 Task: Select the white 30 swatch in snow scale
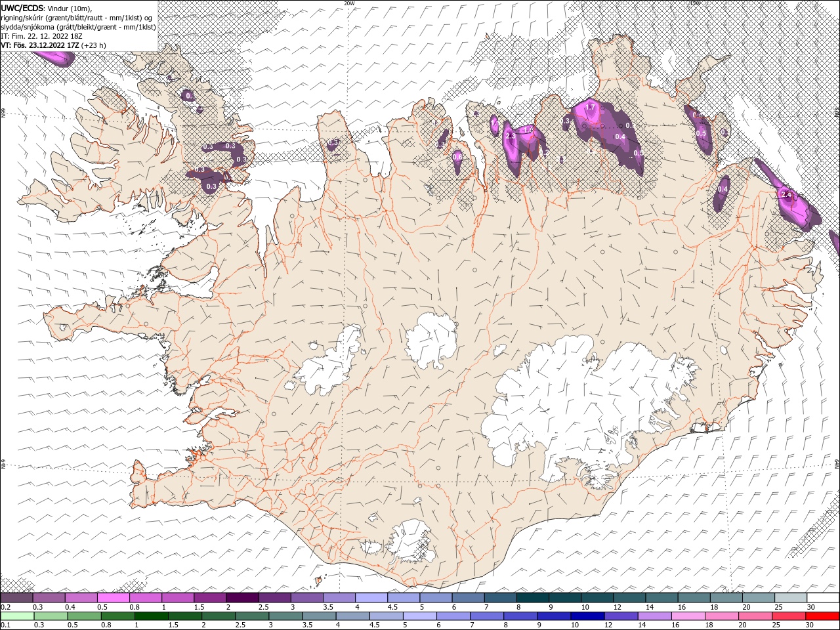point(823,598)
